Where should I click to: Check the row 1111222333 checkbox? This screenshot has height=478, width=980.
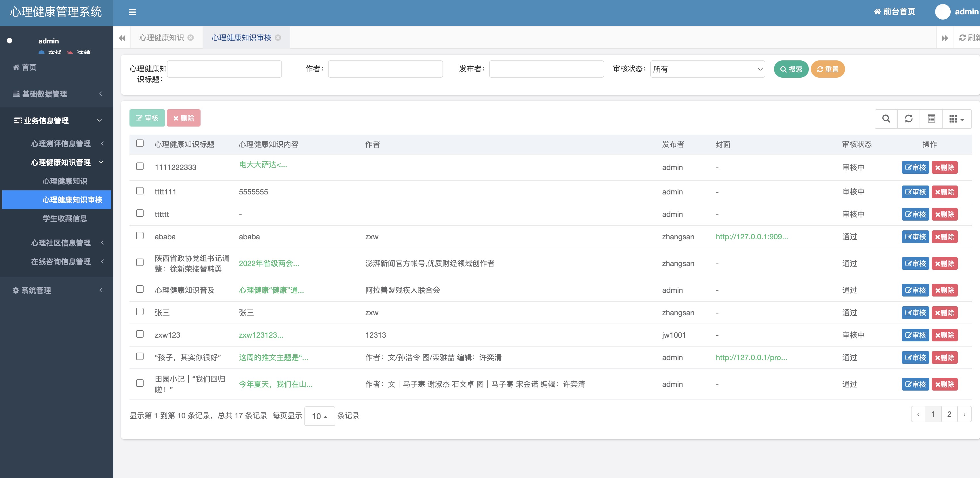[x=140, y=166]
